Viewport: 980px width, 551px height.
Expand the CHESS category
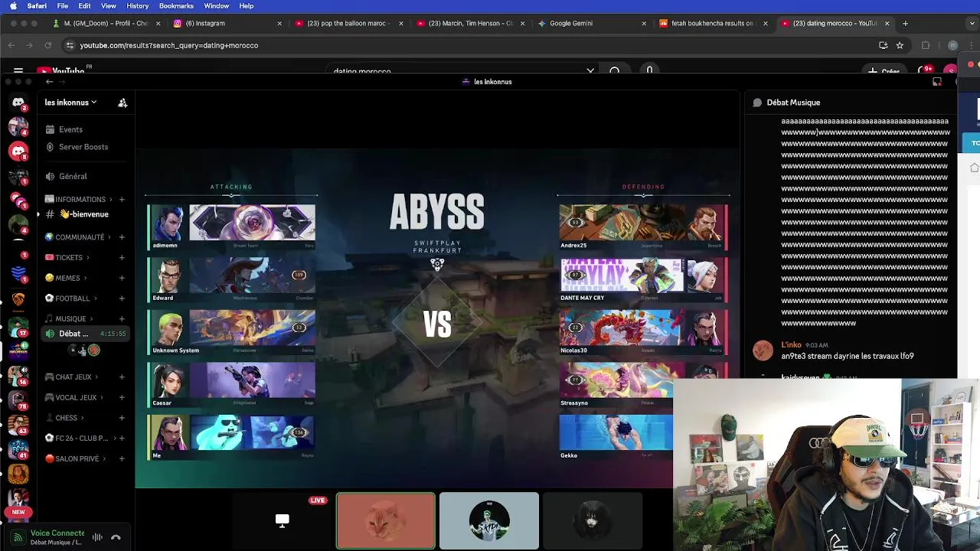[66, 419]
